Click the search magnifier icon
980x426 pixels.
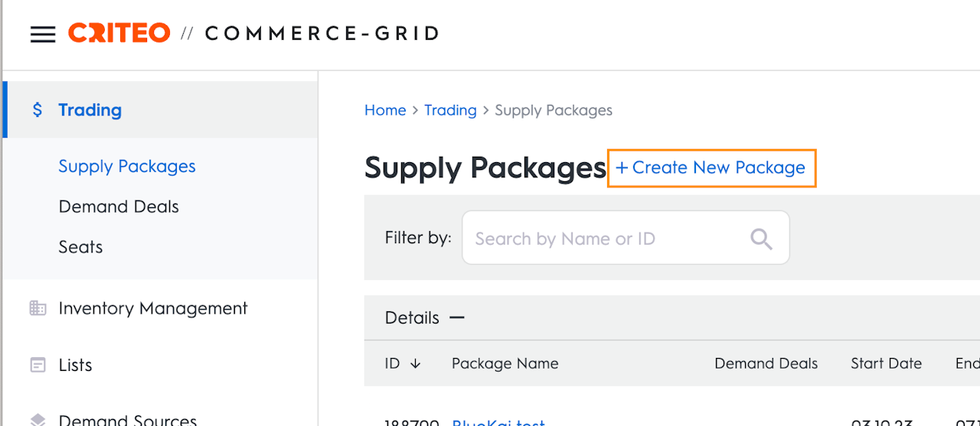pyautogui.click(x=761, y=239)
